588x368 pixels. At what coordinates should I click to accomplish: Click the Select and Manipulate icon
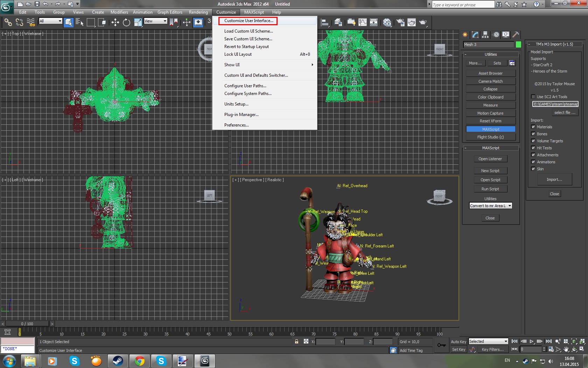tap(187, 22)
